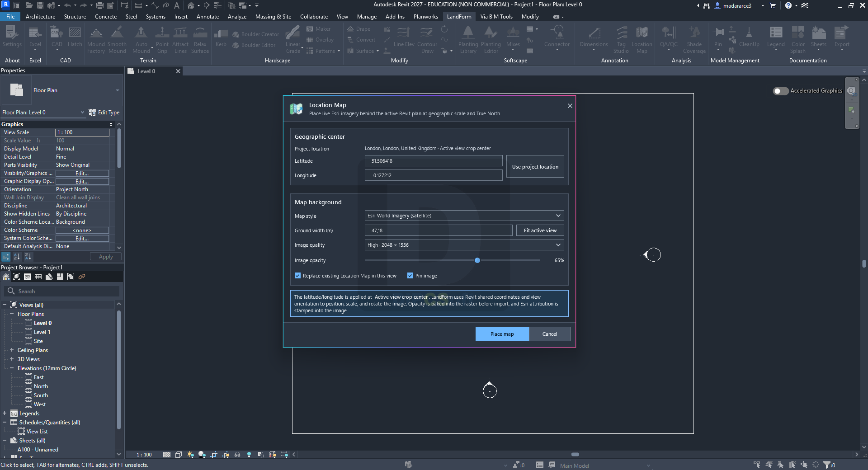Click the Connector softscape tool
This screenshot has height=470, width=868.
tap(557, 37)
